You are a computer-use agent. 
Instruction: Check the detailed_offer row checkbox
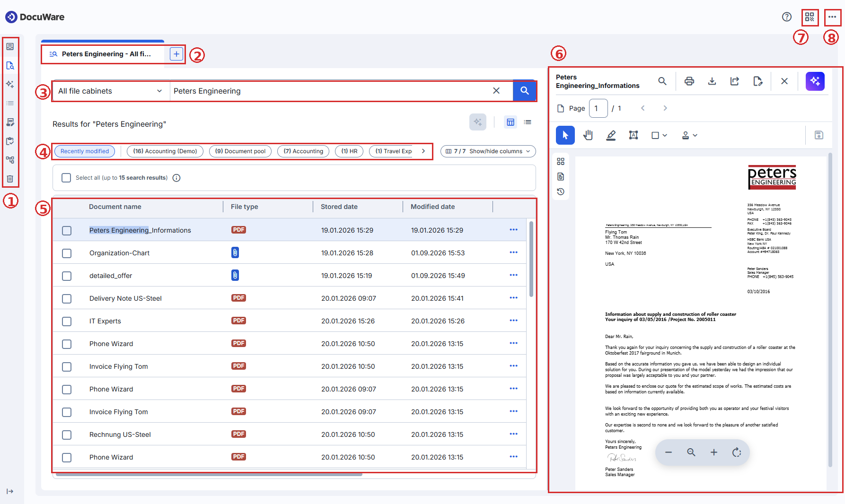[x=67, y=276]
